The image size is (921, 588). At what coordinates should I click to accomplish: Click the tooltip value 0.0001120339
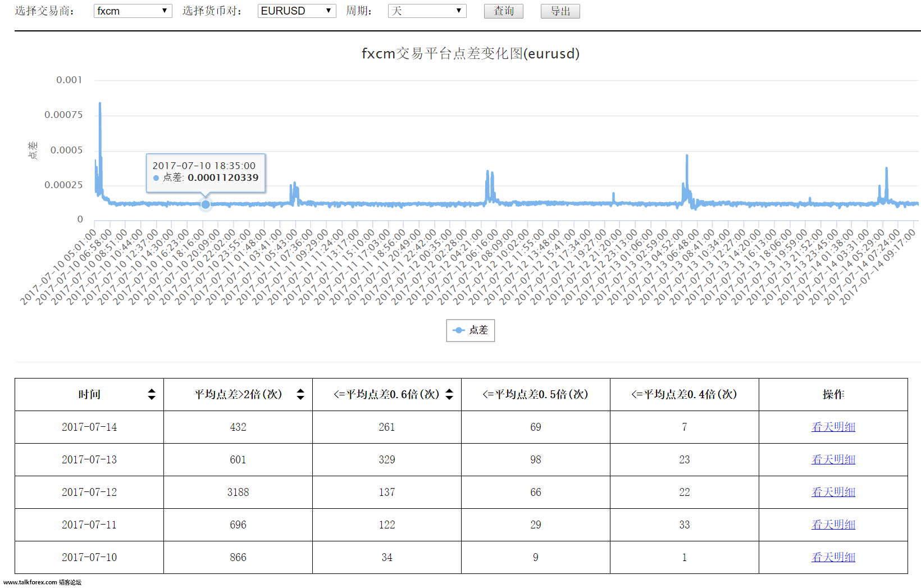[223, 177]
